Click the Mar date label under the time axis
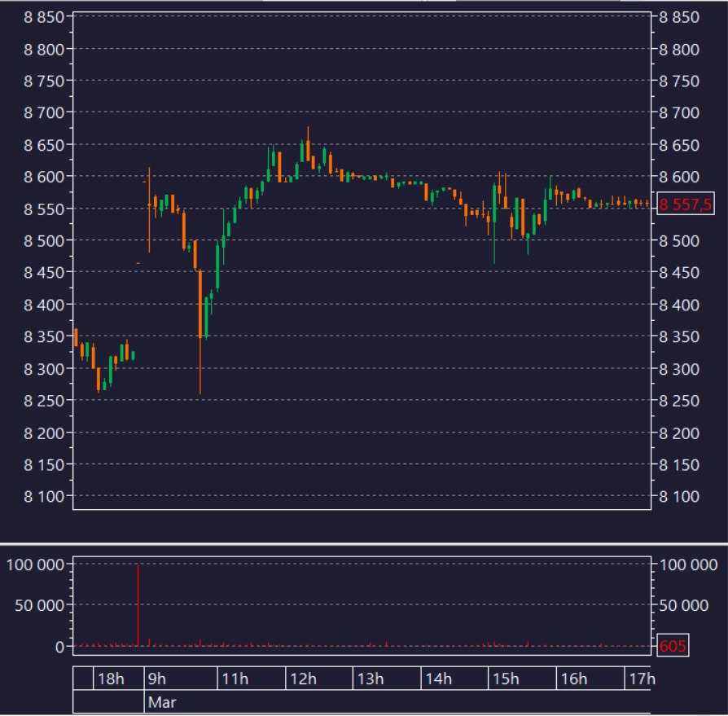728x716 pixels. tap(162, 701)
